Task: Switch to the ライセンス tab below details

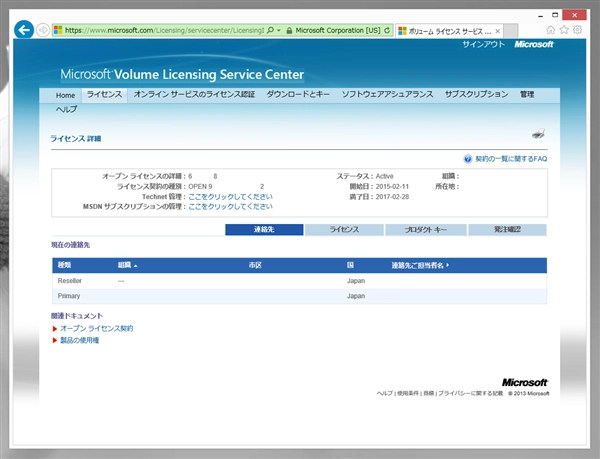Action: point(344,230)
